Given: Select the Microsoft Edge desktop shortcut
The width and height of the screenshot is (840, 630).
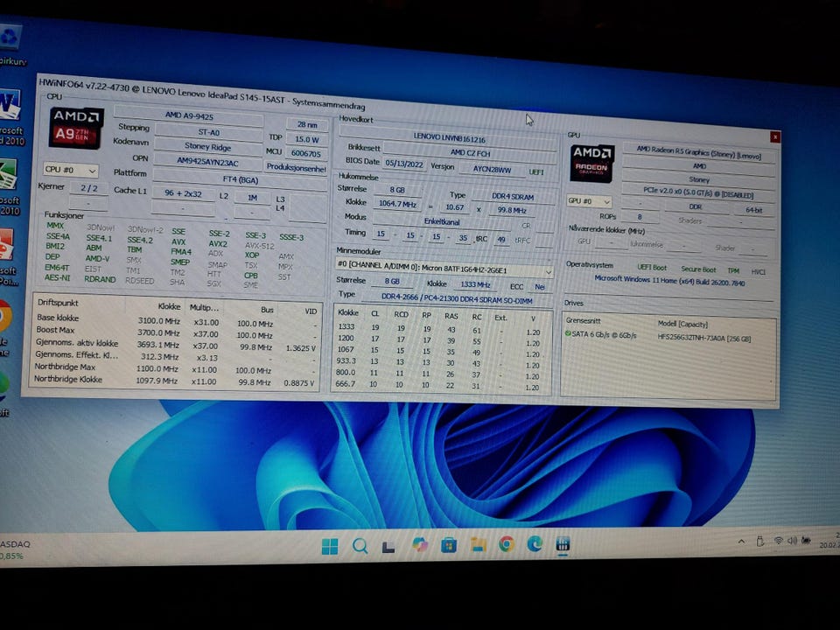Looking at the screenshot, I should 4,393.
